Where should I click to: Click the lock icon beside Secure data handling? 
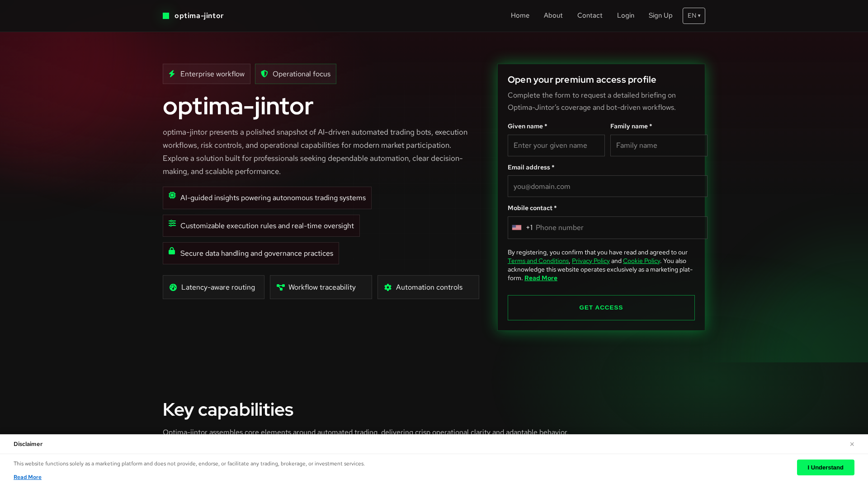172,251
